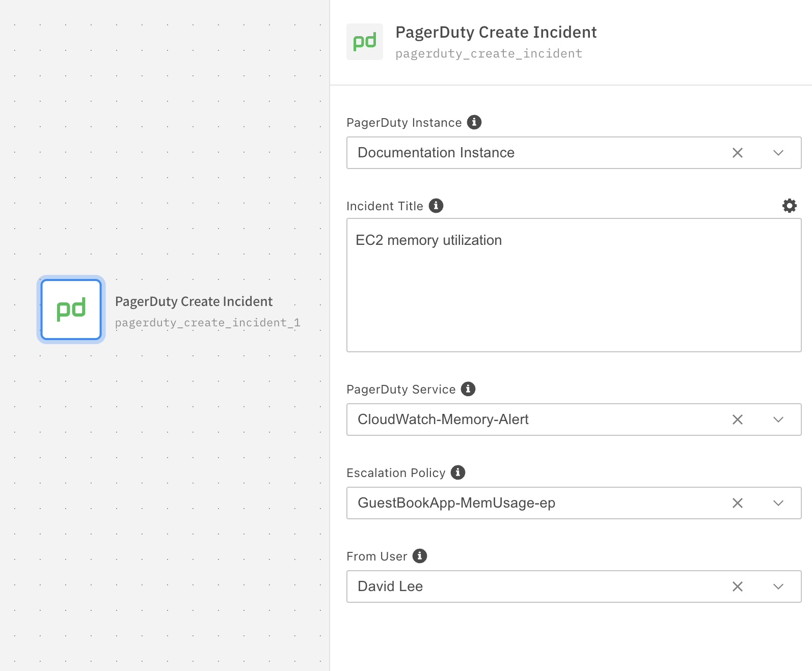Clear the David Lee user selection
The height and width of the screenshot is (671, 812).
click(x=737, y=586)
